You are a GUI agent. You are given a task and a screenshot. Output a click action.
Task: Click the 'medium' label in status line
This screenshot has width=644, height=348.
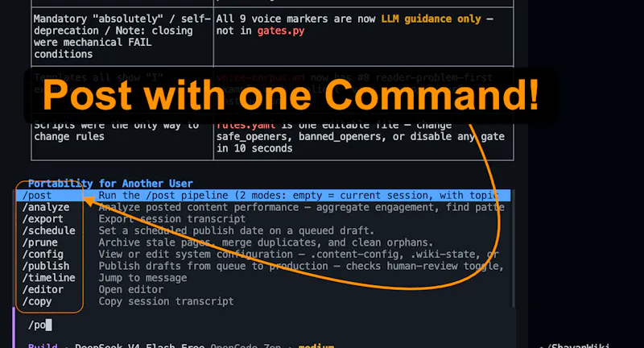pyautogui.click(x=316, y=346)
